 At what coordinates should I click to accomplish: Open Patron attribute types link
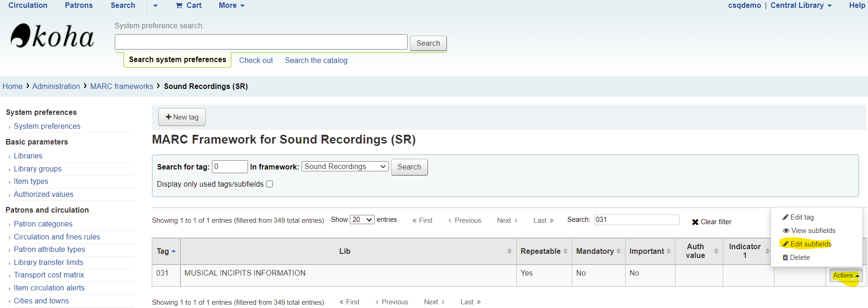tap(50, 250)
